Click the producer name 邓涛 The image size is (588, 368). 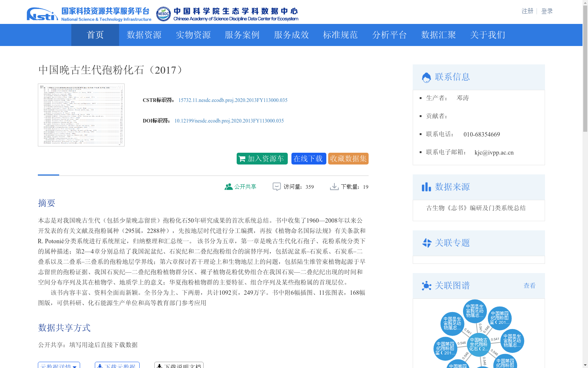click(x=463, y=98)
